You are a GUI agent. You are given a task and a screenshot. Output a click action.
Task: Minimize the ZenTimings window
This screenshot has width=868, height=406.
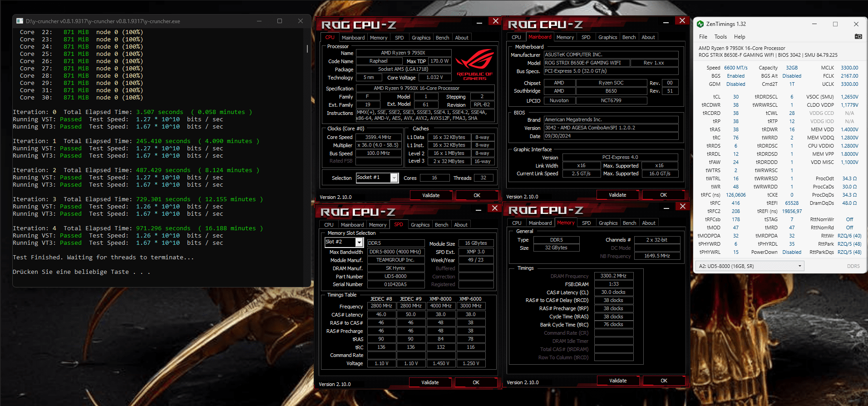814,24
